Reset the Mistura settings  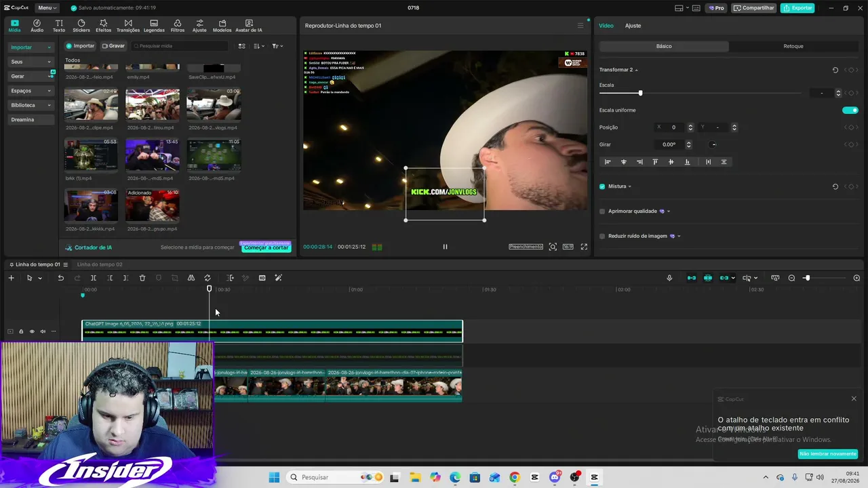click(835, 186)
